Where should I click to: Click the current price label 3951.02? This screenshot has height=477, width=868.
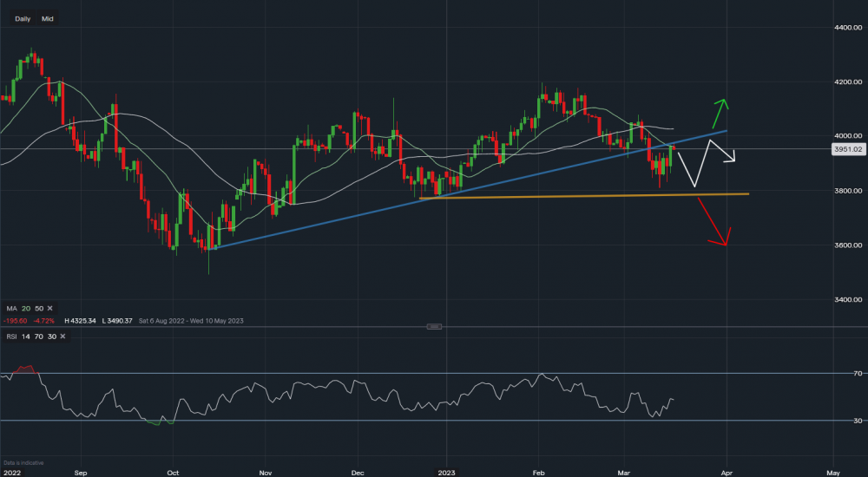[846, 149]
